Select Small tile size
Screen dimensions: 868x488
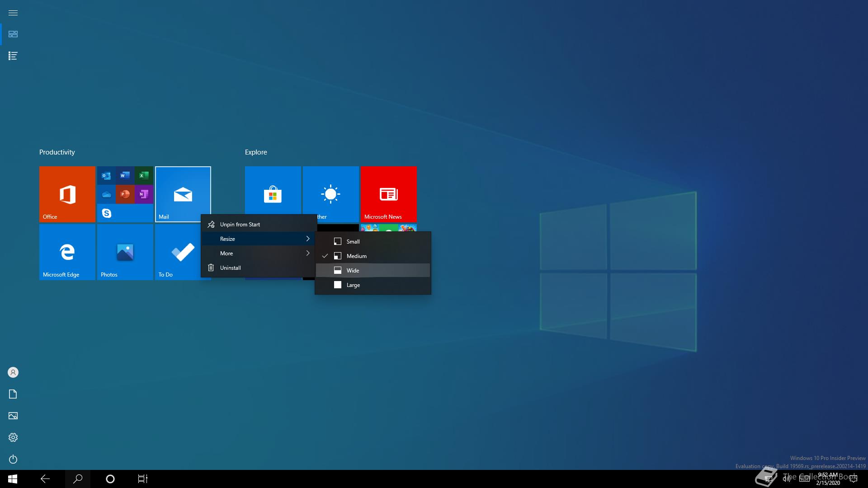(373, 242)
